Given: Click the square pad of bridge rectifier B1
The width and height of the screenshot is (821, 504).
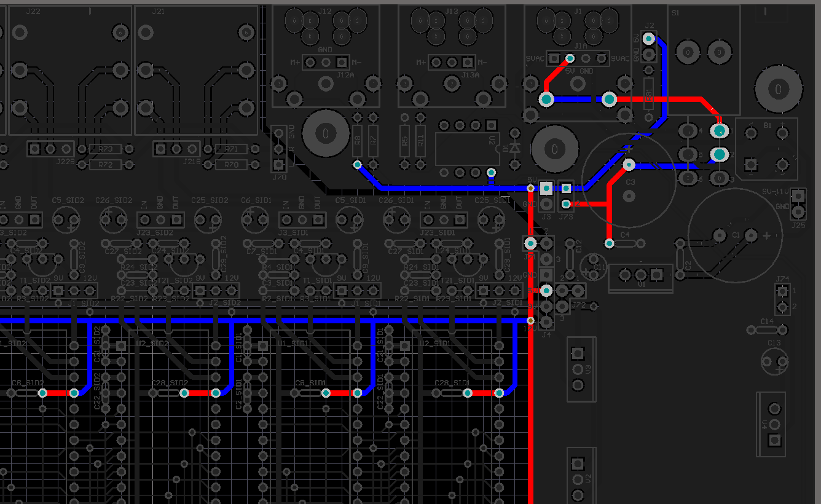Looking at the screenshot, I should coord(750,164).
